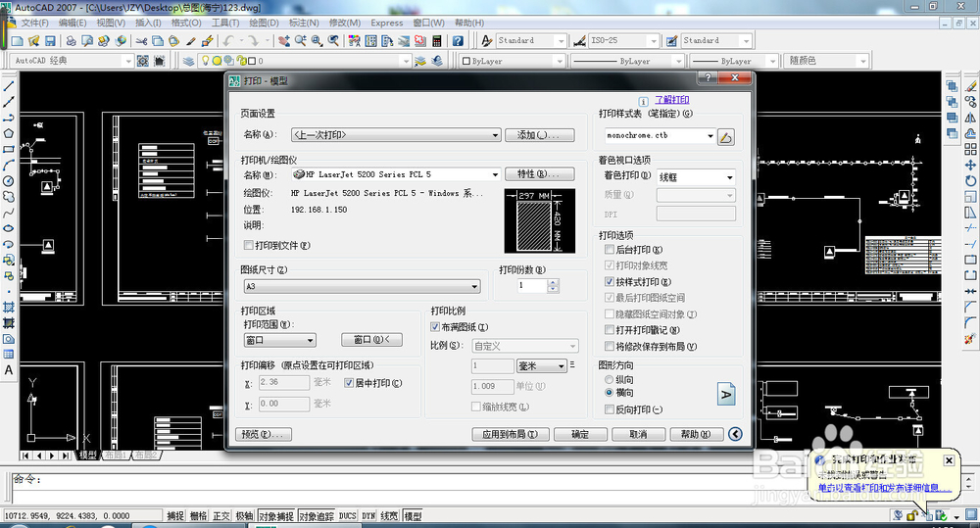Click the Rotate modify tool
The image size is (980, 528).
click(970, 181)
